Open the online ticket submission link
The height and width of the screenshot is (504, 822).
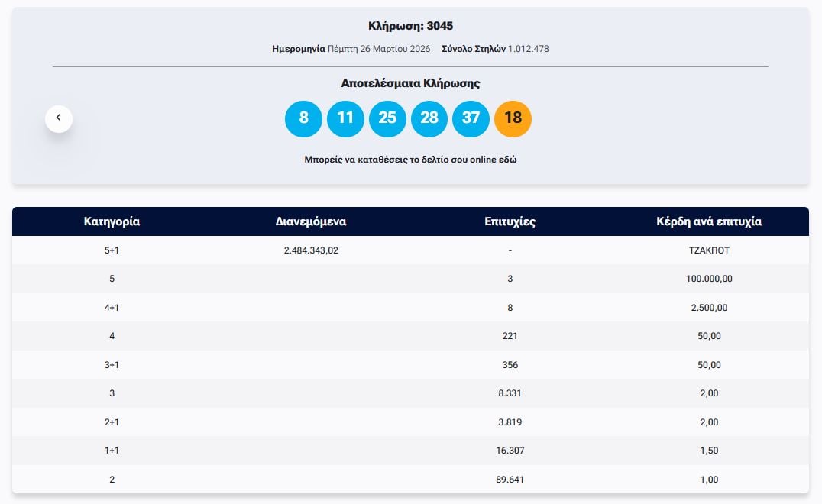pos(410,160)
